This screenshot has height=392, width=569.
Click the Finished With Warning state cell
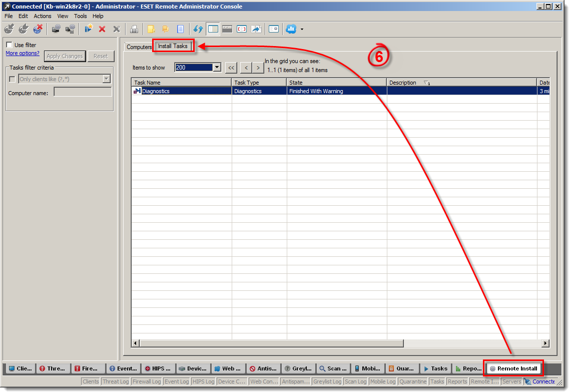336,91
